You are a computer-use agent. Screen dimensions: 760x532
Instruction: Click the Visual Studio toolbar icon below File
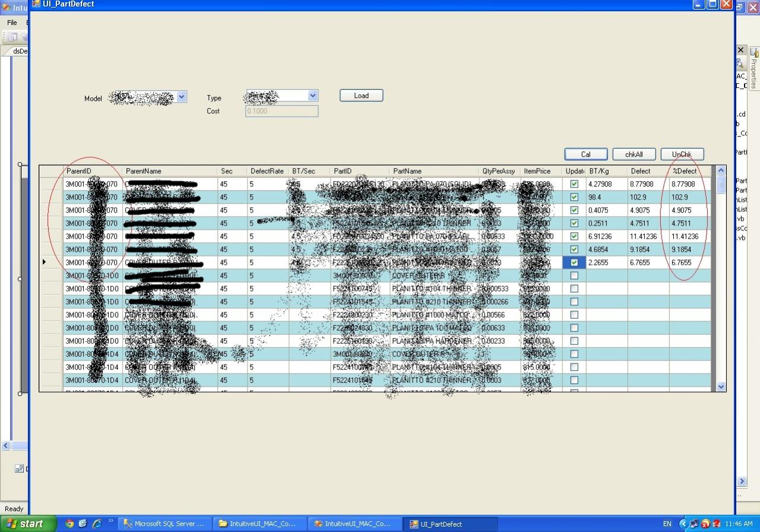pos(12,37)
